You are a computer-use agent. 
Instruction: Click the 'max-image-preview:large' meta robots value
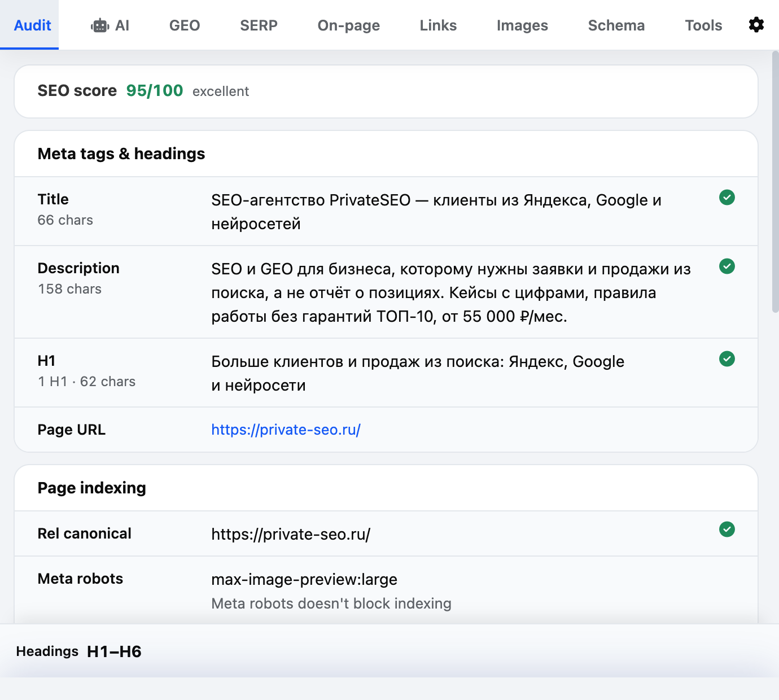[304, 579]
